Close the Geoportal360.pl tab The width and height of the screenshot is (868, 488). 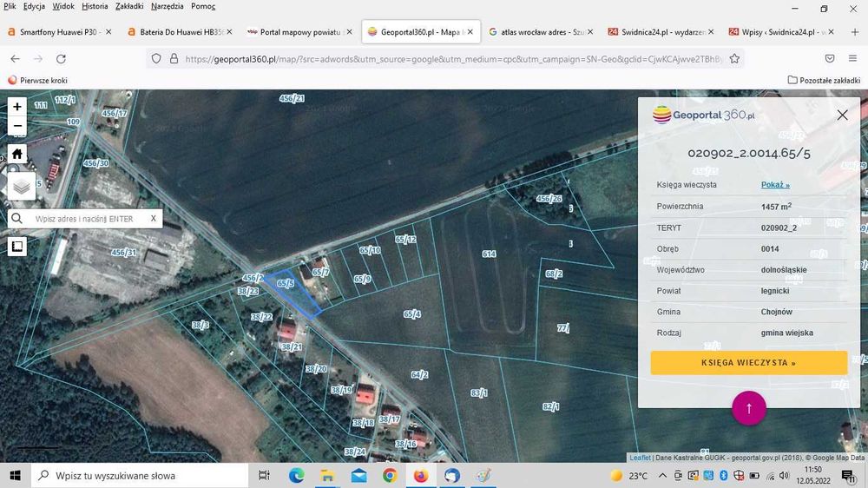pyautogui.click(x=470, y=32)
